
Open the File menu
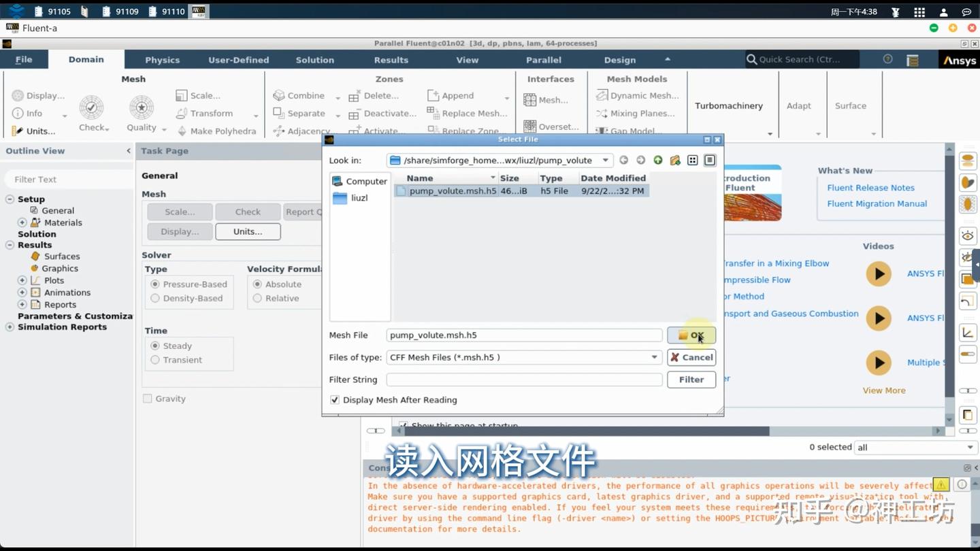[24, 59]
